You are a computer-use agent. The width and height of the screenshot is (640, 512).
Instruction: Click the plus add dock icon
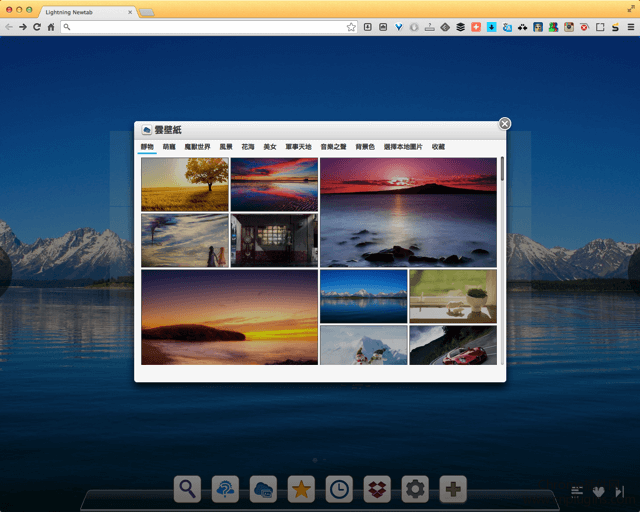(x=453, y=489)
